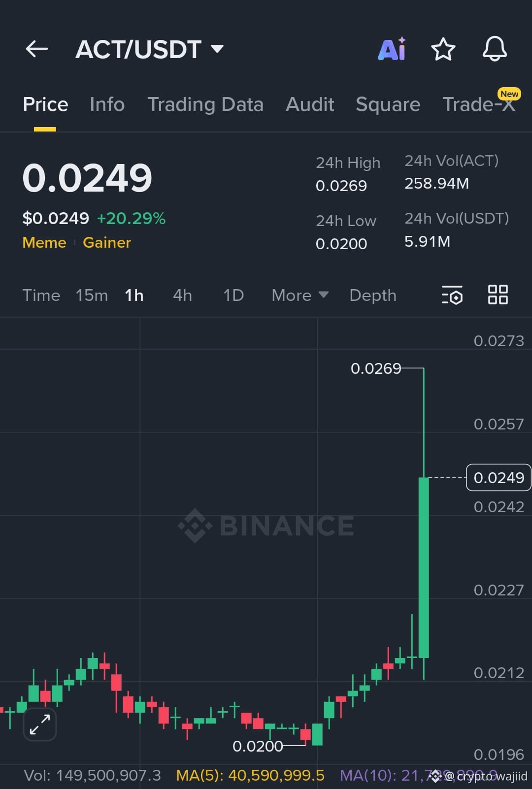Tap the back arrow icon
Image resolution: width=532 pixels, height=789 pixels.
(37, 49)
